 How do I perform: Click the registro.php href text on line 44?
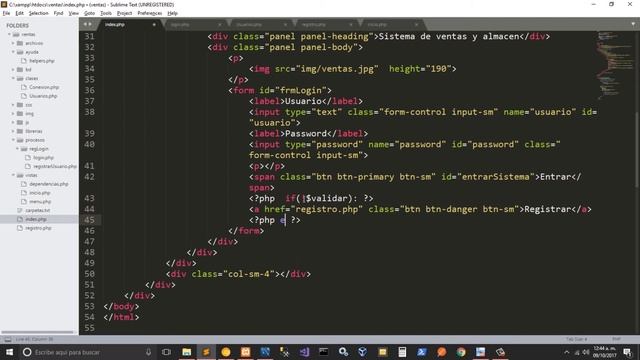pos(327,209)
